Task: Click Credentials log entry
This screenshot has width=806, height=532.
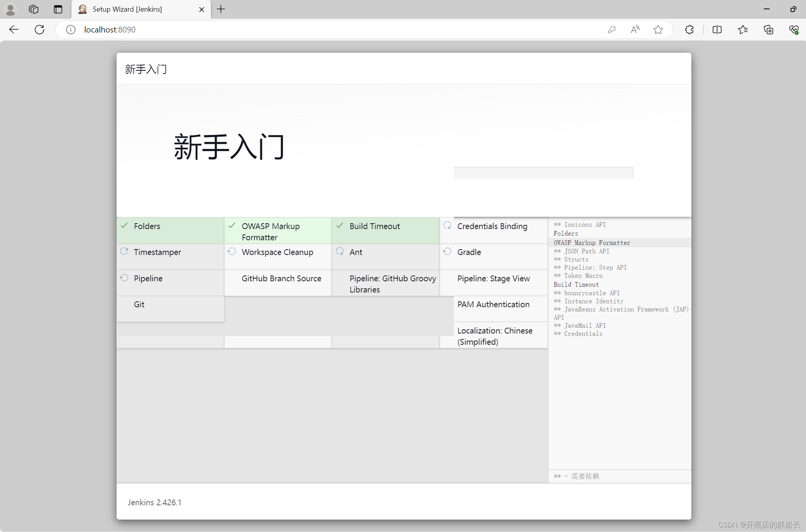Action: (578, 334)
